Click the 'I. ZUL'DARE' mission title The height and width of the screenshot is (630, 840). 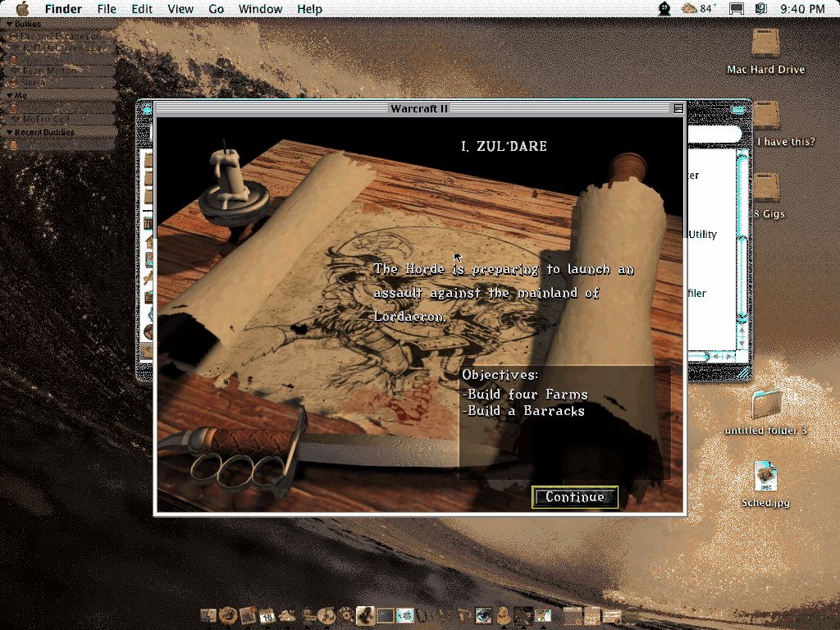(504, 146)
